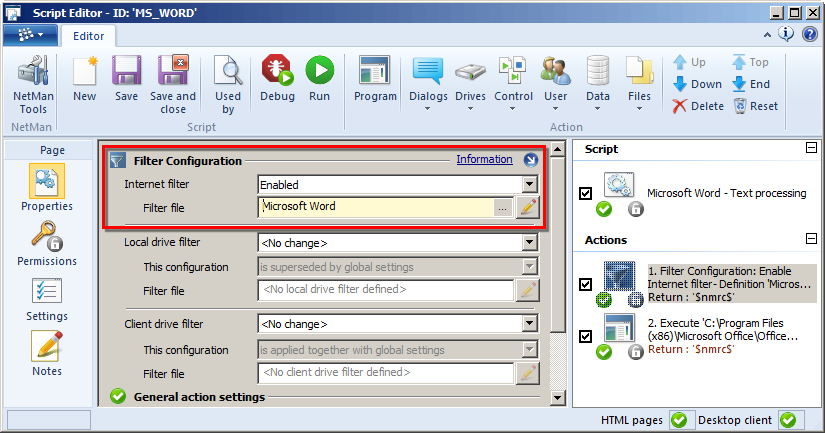Open NetMan Tools in the ribbon
This screenshot has width=825, height=433.
click(33, 83)
